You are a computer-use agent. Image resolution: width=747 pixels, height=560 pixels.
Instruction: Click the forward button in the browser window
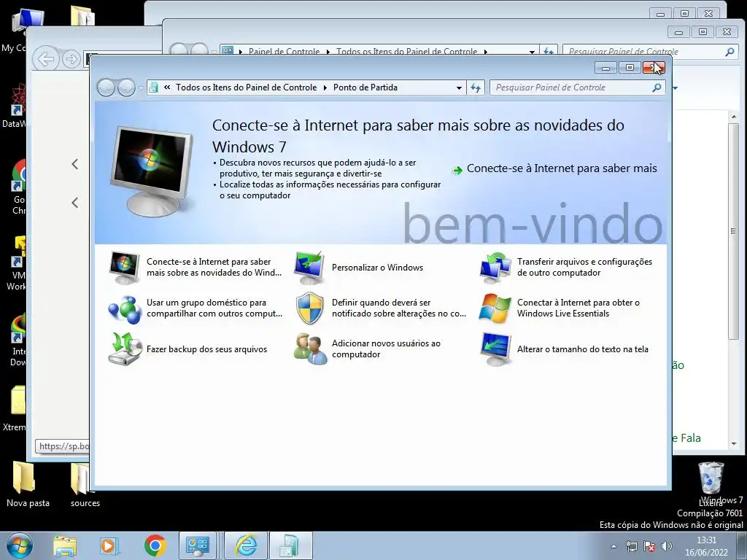point(71,60)
